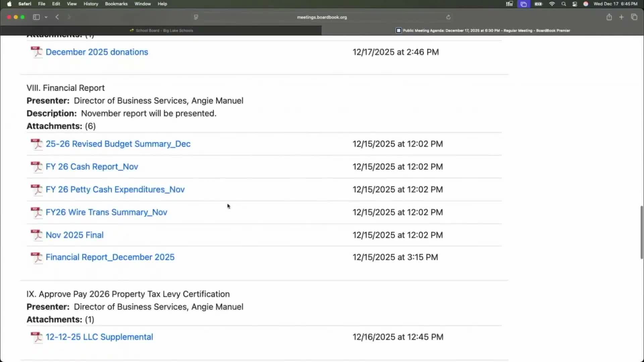Open Financial Report_December 2025 attachment
The height and width of the screenshot is (362, 644).
[x=110, y=257]
